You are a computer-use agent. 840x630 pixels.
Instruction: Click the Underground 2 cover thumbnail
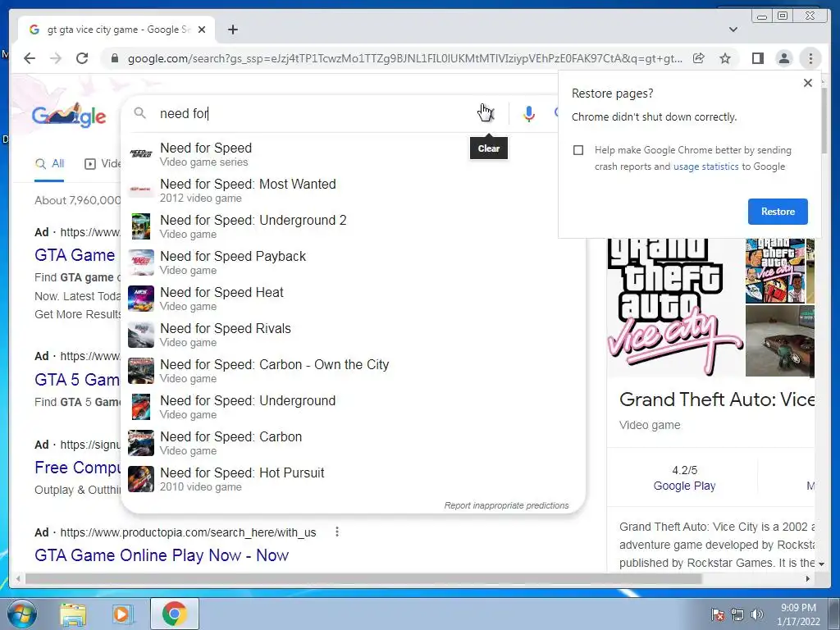pos(141,226)
